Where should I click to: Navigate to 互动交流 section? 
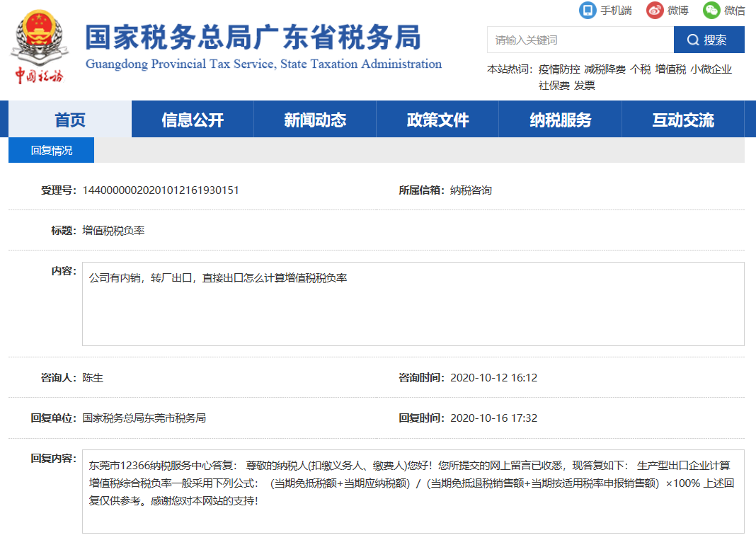682,120
